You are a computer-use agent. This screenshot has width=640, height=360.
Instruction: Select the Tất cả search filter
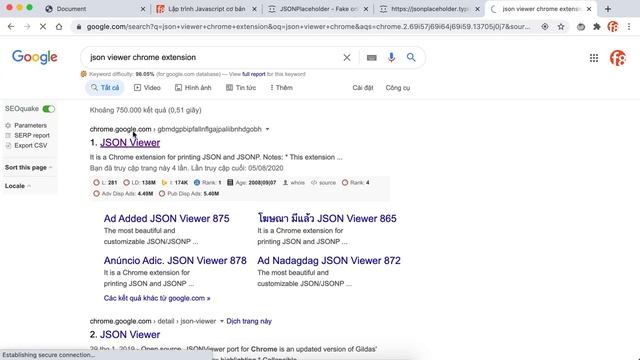pyautogui.click(x=105, y=88)
